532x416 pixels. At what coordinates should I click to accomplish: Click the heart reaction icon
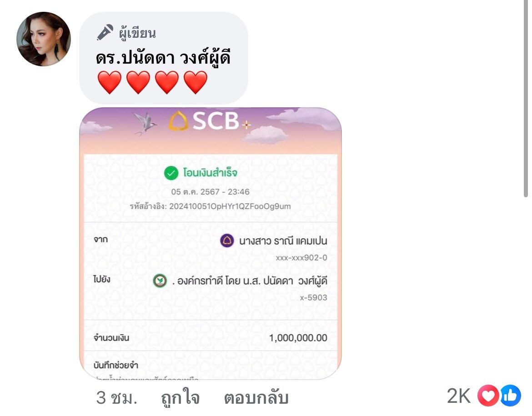(x=488, y=396)
